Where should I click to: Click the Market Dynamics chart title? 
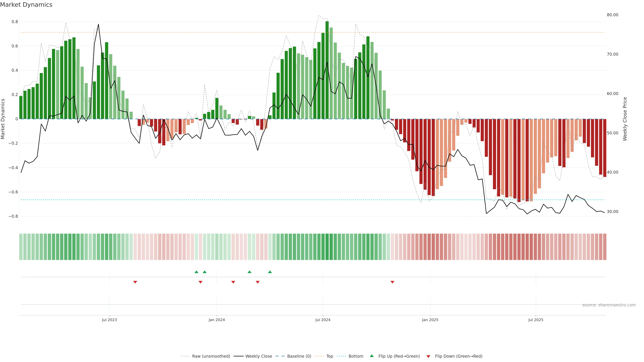[26, 5]
